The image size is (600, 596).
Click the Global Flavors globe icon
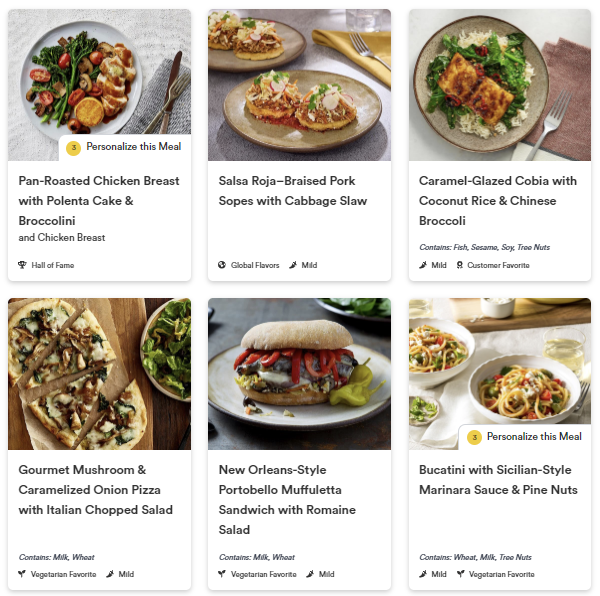point(222,265)
